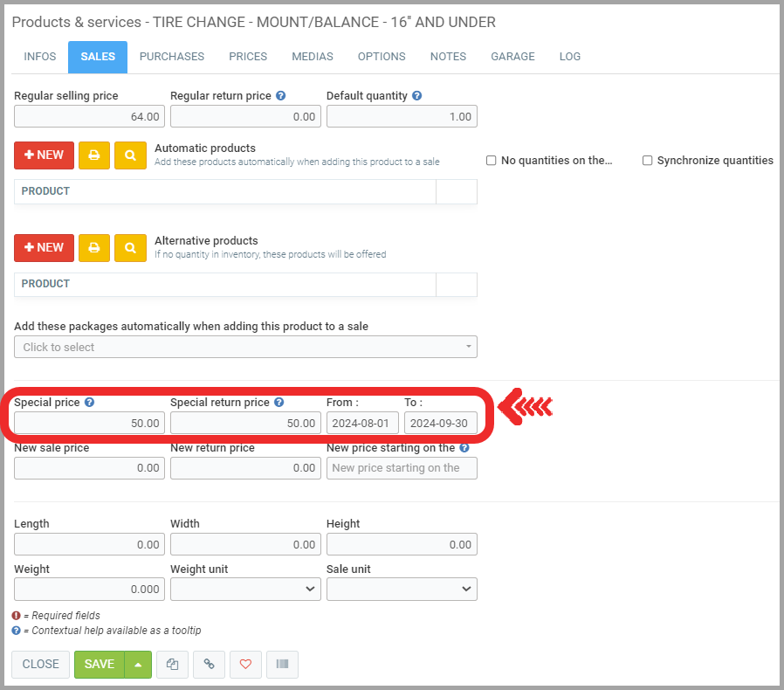Image resolution: width=784 pixels, height=690 pixels.
Task: Switch to the PURCHASES tab
Action: tap(172, 57)
